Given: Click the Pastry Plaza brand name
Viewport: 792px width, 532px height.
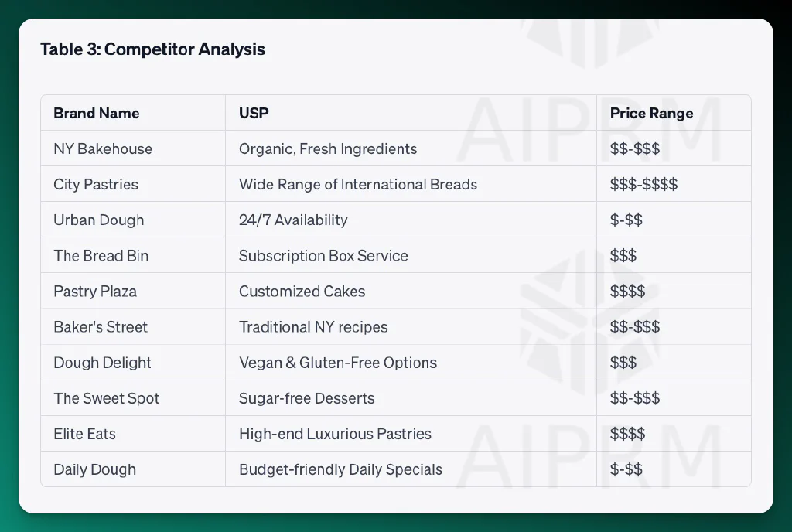Looking at the screenshot, I should pyautogui.click(x=95, y=292).
